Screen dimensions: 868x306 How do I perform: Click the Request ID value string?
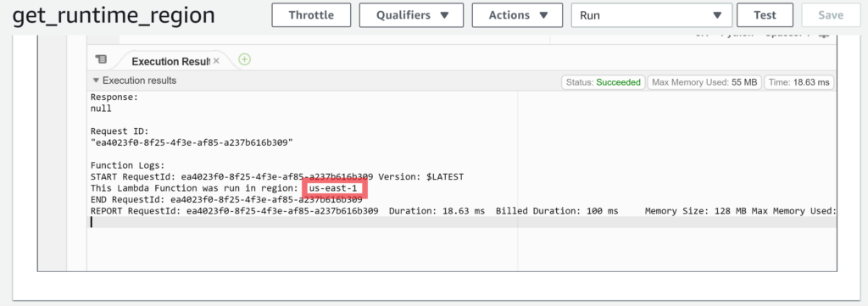(x=192, y=142)
